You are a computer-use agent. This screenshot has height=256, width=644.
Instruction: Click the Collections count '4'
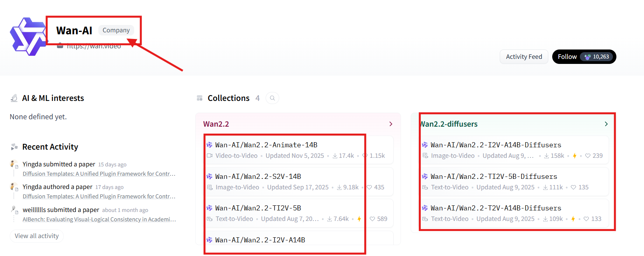(x=257, y=98)
